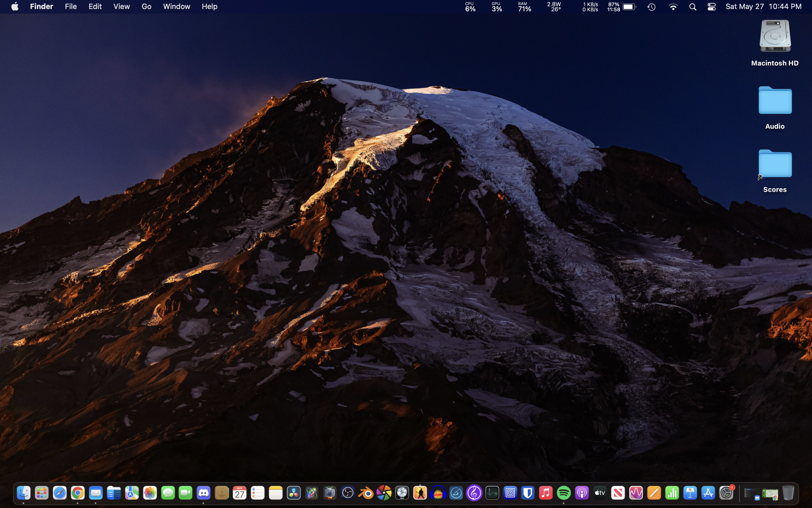Open Google Chrome from the Dock
This screenshot has width=812, height=508.
pos(78,493)
